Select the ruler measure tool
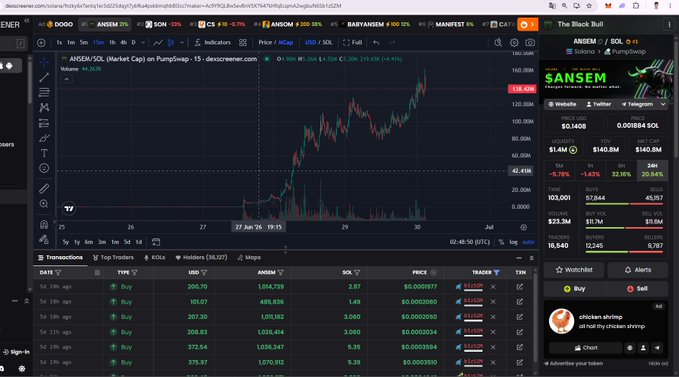Viewport: 679px width, 377px height. [44, 188]
